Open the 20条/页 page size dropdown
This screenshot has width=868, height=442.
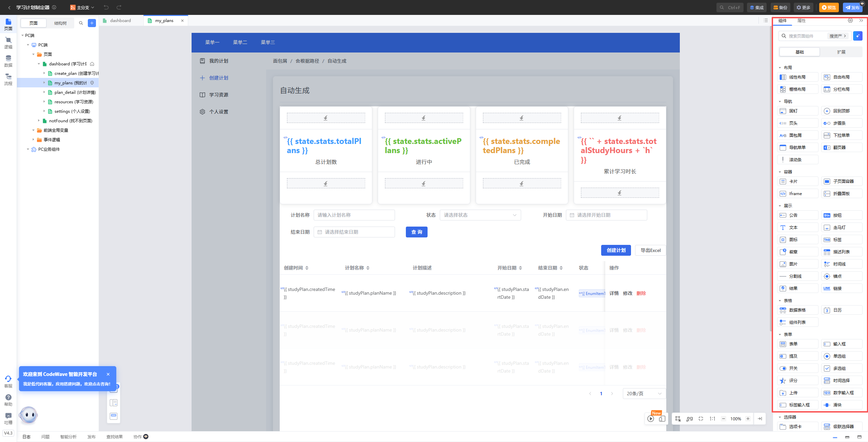[644, 394]
